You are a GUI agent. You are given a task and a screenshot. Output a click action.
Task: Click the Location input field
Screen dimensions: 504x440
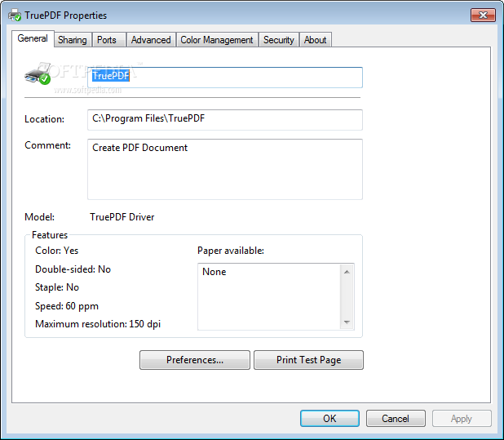coord(225,120)
